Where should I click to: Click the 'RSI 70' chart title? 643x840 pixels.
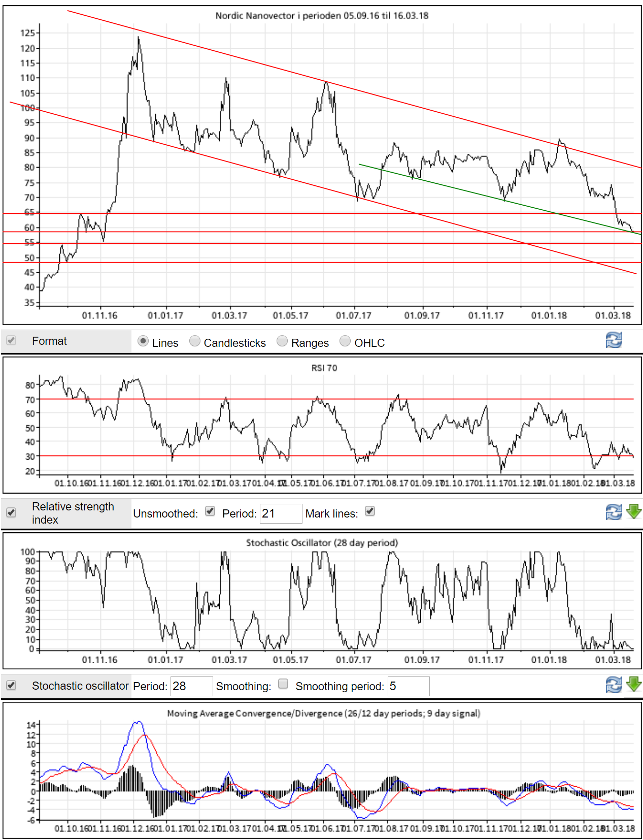[x=324, y=368]
